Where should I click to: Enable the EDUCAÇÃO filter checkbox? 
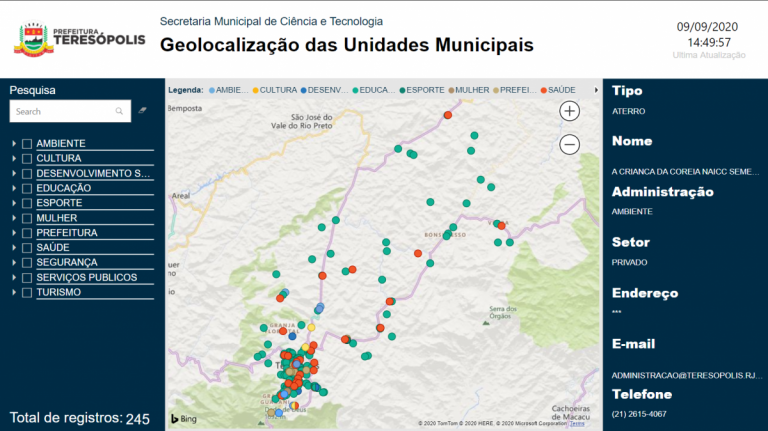[27, 188]
